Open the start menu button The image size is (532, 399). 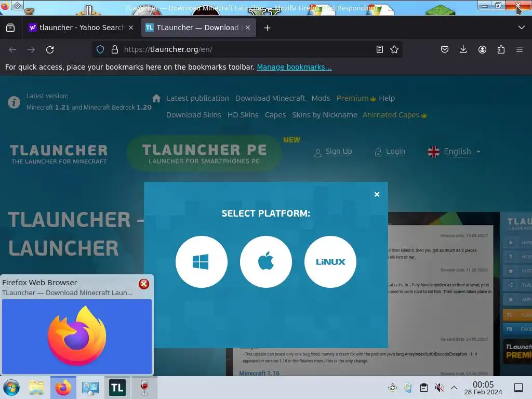(x=11, y=388)
